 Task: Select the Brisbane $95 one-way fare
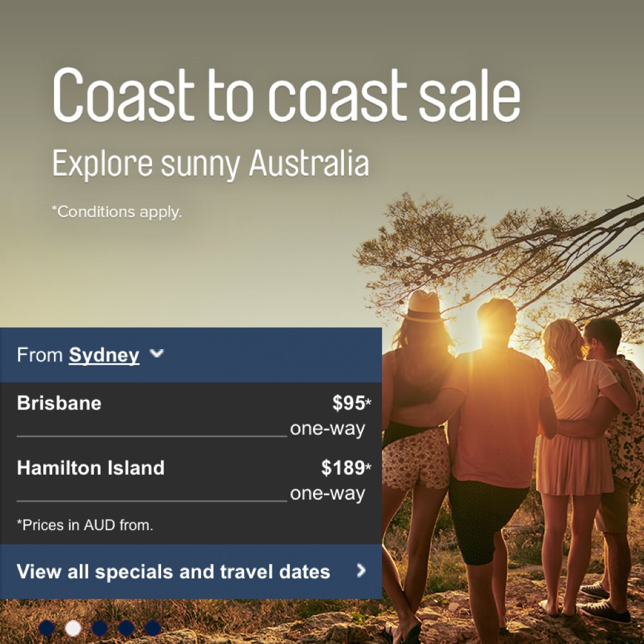(x=191, y=415)
